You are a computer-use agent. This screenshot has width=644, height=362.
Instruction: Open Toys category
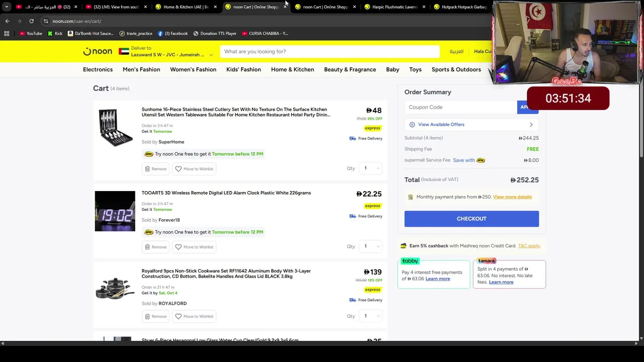(x=415, y=69)
